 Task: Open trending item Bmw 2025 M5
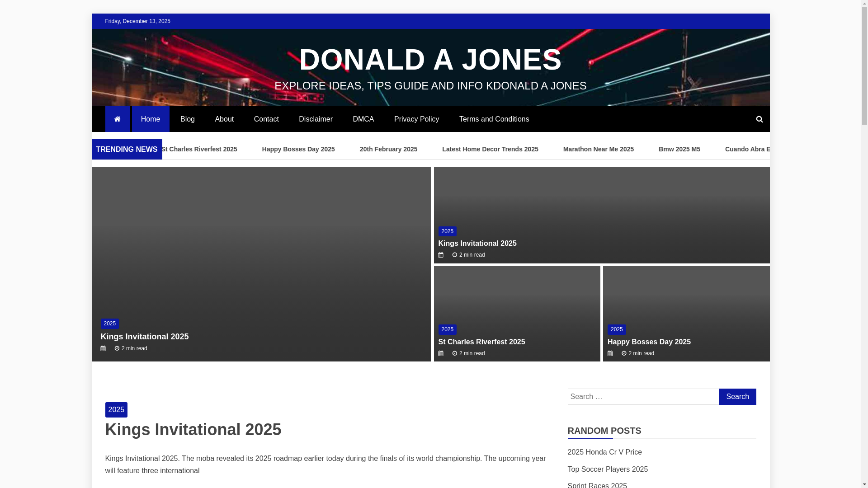679,149
